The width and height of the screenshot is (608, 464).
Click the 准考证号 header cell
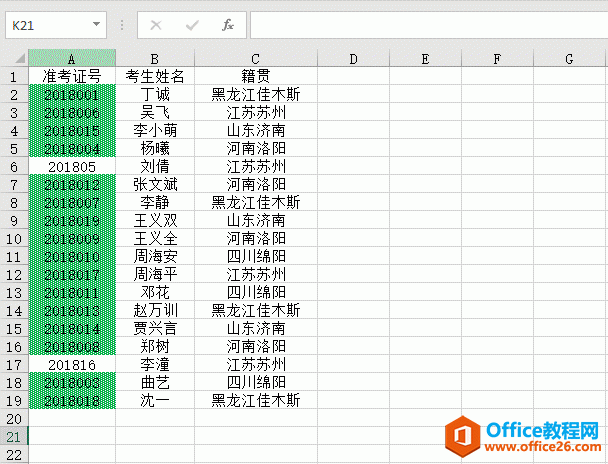tap(72, 76)
